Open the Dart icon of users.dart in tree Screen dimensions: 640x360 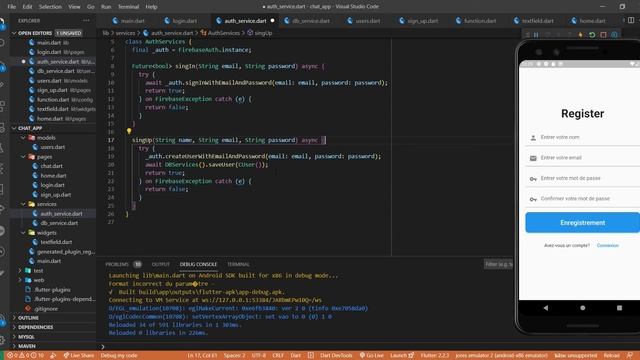tap(36, 147)
